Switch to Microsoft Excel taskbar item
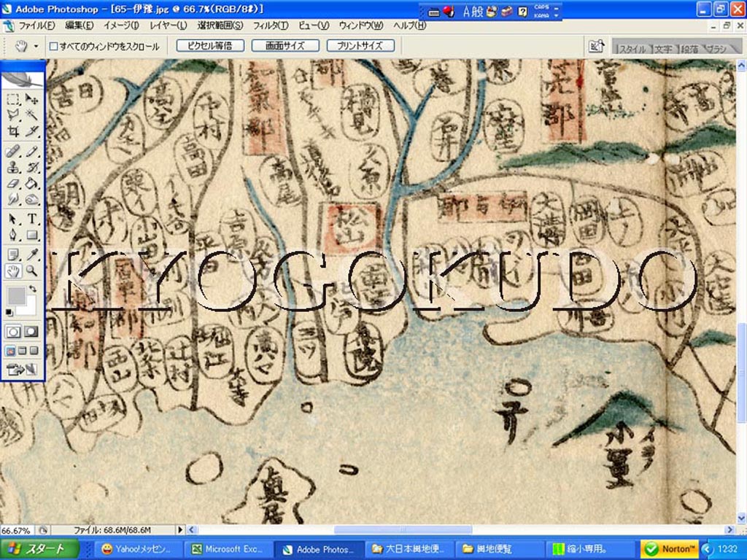Screen dimensions: 747x560 tap(228, 549)
